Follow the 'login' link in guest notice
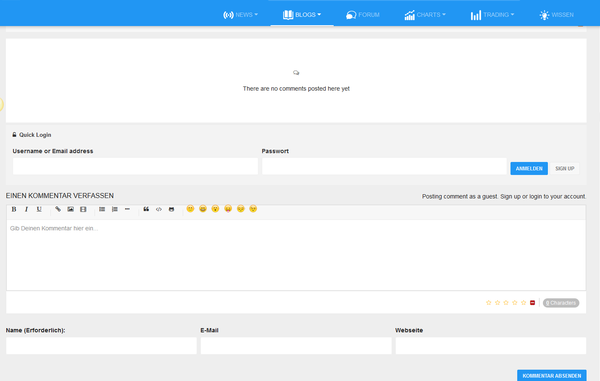 click(x=536, y=196)
